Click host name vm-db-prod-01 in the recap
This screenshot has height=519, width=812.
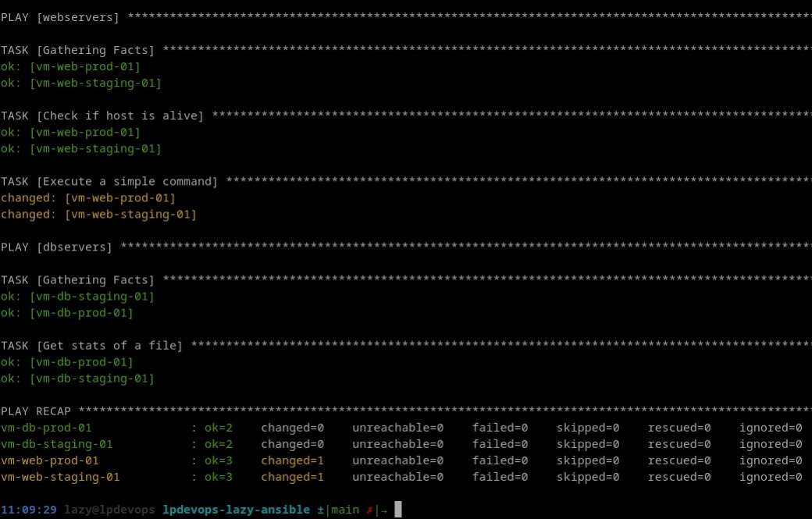click(46, 428)
